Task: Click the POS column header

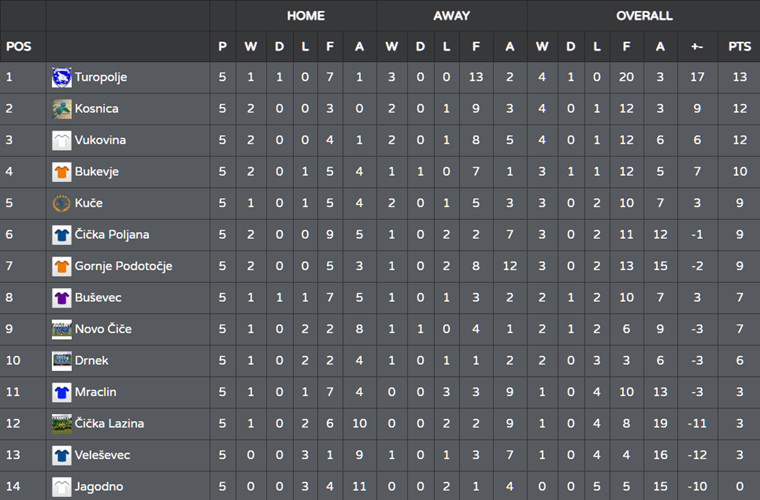Action: coord(18,47)
